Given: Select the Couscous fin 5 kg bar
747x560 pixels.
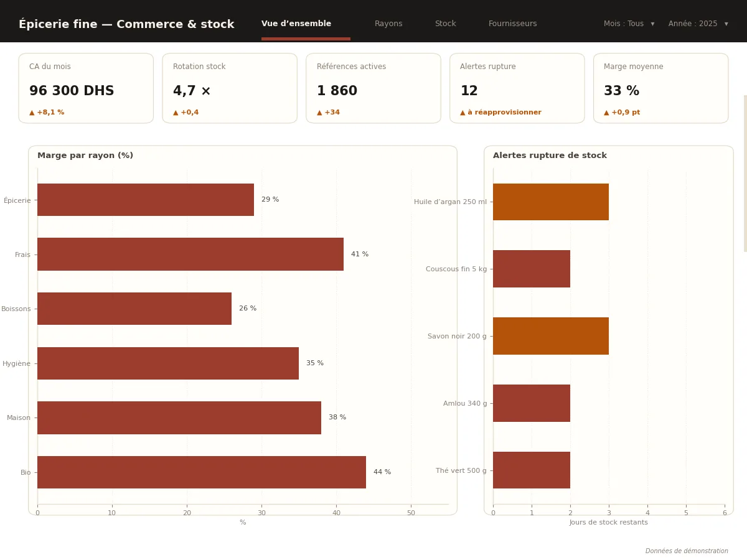Looking at the screenshot, I should pos(532,269).
